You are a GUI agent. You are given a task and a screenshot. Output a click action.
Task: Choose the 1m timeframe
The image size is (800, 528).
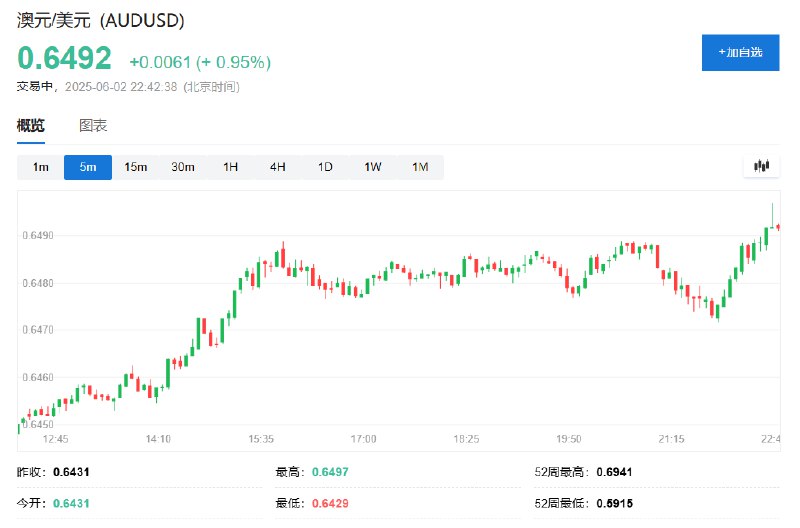(40, 167)
